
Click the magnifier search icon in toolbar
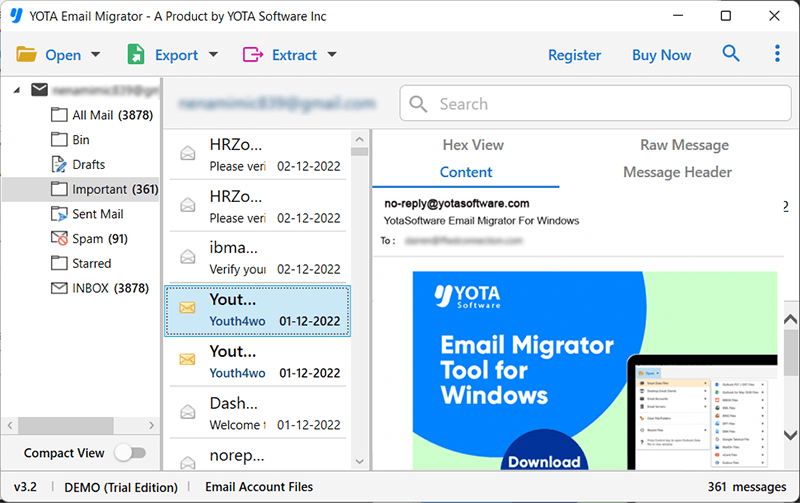tap(731, 53)
